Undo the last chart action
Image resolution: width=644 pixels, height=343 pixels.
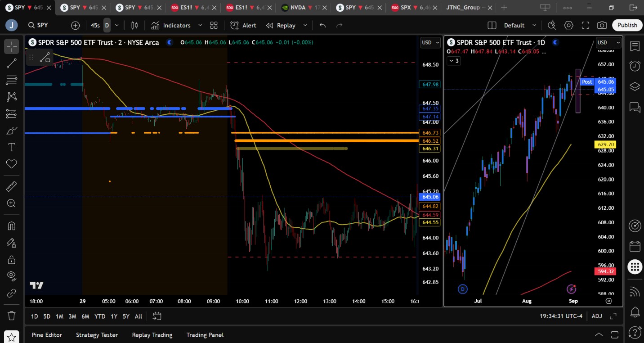[x=322, y=26]
